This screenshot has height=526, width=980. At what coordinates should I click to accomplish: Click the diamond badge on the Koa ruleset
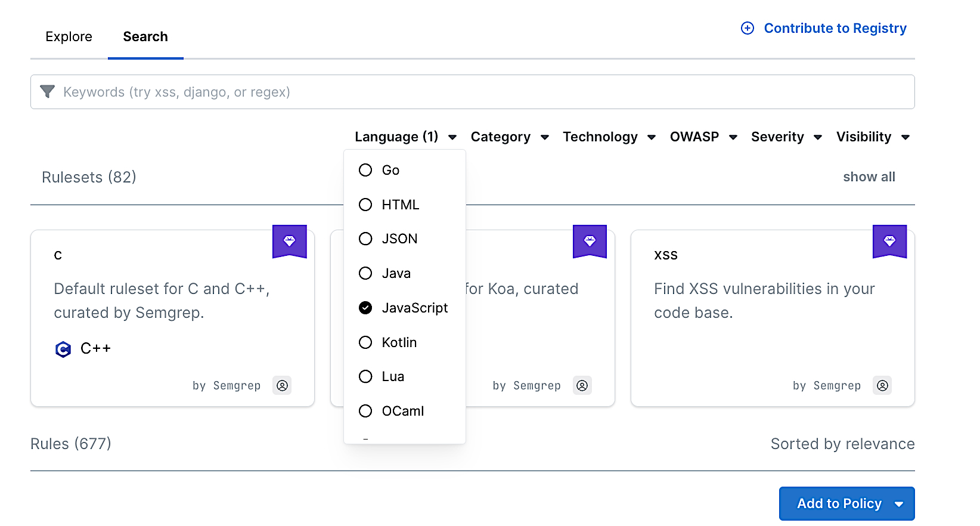[590, 241]
